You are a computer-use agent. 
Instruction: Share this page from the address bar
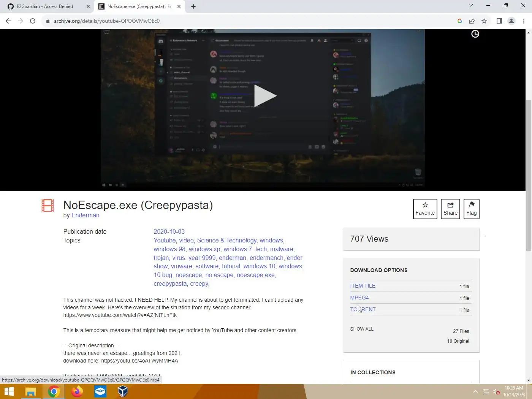[x=472, y=21]
